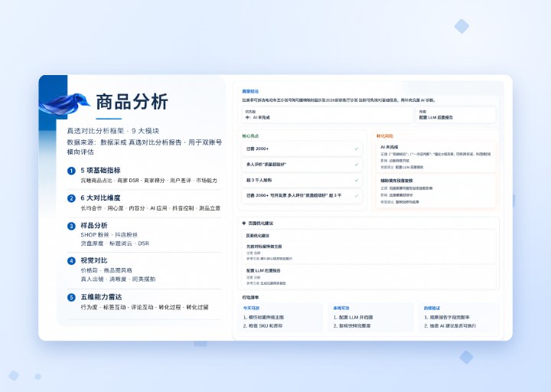Open the 本周可改 action column heading
This screenshot has height=392, width=551.
point(341,308)
